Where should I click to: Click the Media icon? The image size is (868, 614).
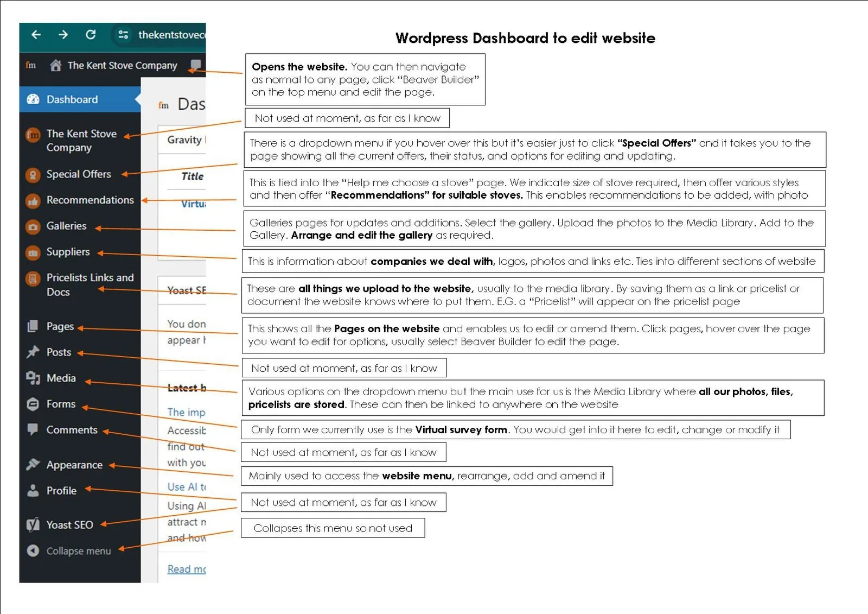point(33,378)
